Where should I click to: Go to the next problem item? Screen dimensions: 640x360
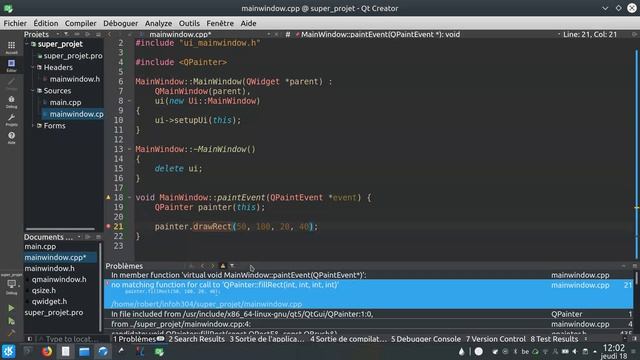click(x=212, y=266)
